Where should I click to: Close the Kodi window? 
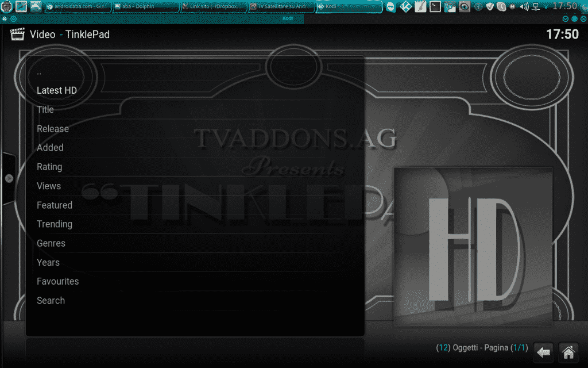pos(583,18)
